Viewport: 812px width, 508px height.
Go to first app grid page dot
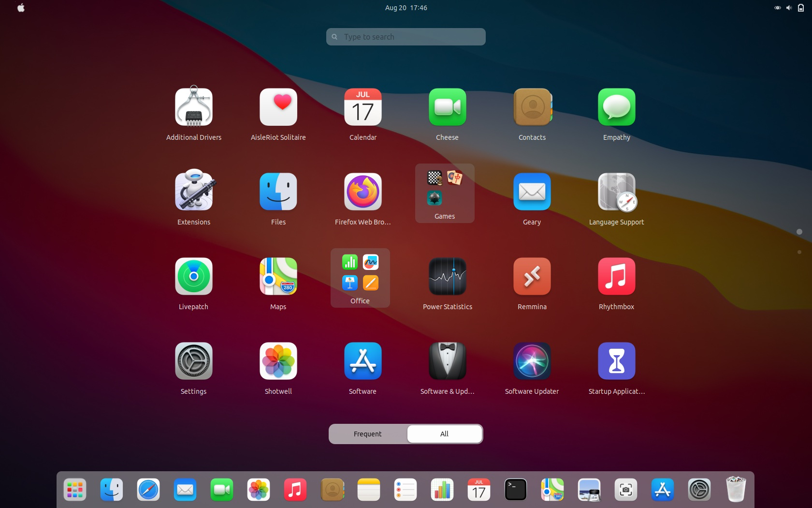[799, 232]
